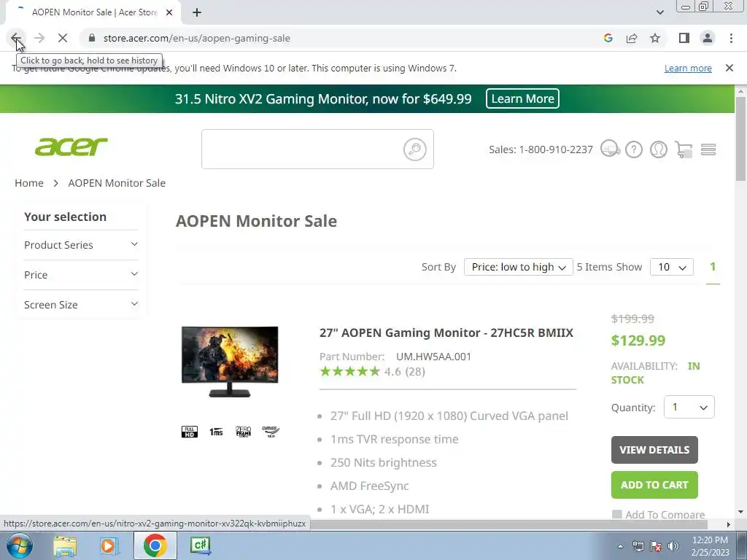Open the Sort By dropdown
Image resolution: width=747 pixels, height=560 pixels.
coord(519,267)
